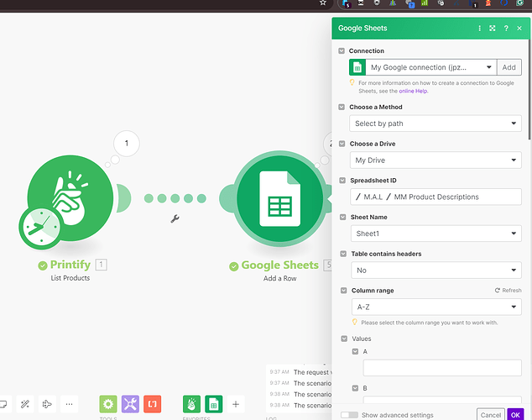
Task: Enable Show advanced settings switch
Action: point(349,415)
